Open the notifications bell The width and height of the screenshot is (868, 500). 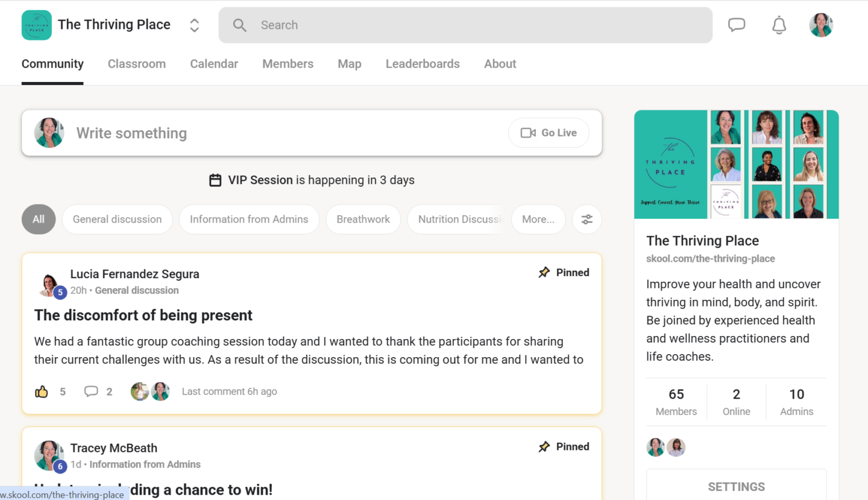coord(779,25)
